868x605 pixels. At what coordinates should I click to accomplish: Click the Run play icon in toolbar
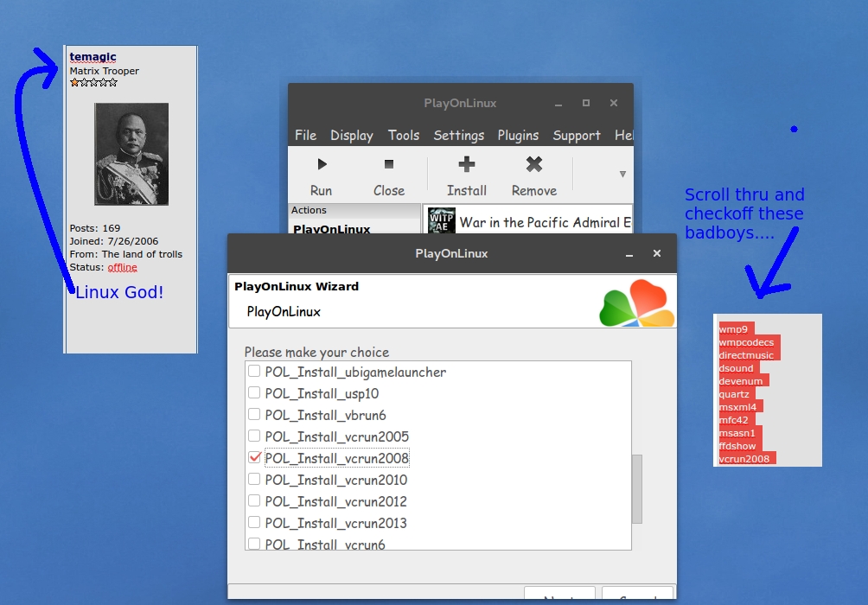[x=322, y=164]
